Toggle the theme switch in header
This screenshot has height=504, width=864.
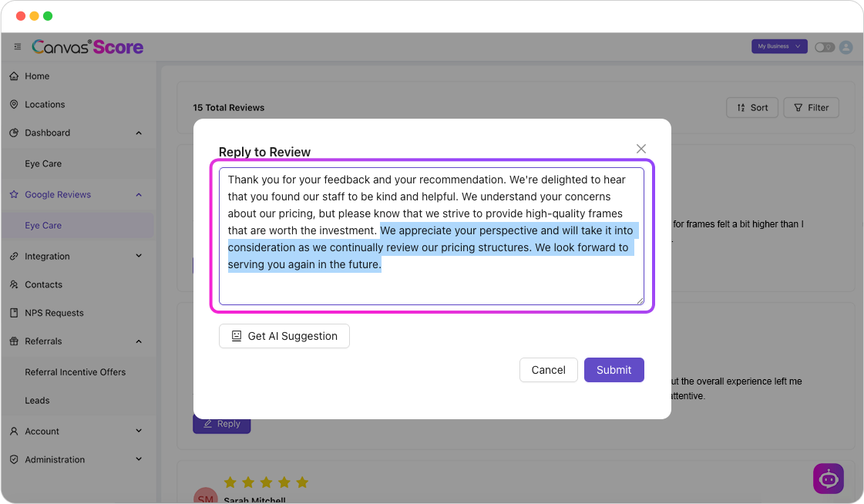point(825,47)
